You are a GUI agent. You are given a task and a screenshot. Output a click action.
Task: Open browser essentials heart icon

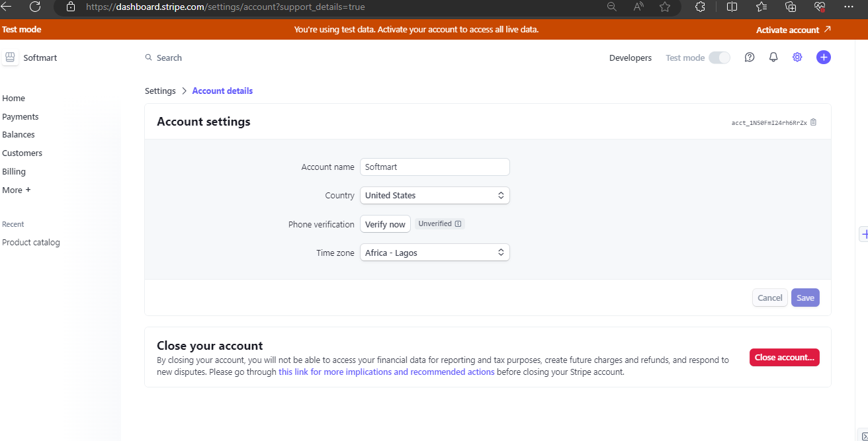(820, 7)
